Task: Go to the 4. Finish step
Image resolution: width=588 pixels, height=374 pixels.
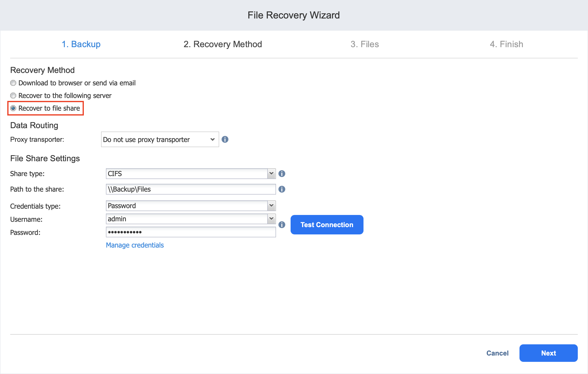Action: 506,44
